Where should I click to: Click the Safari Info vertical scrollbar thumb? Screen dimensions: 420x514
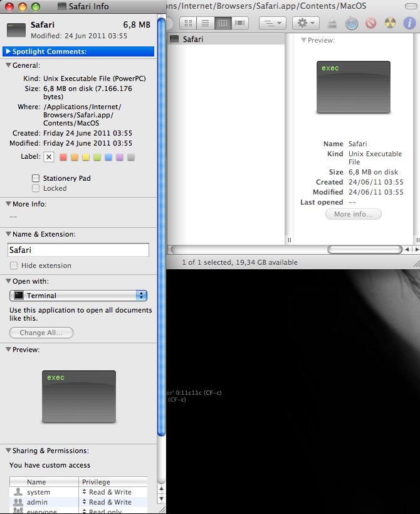(161, 227)
